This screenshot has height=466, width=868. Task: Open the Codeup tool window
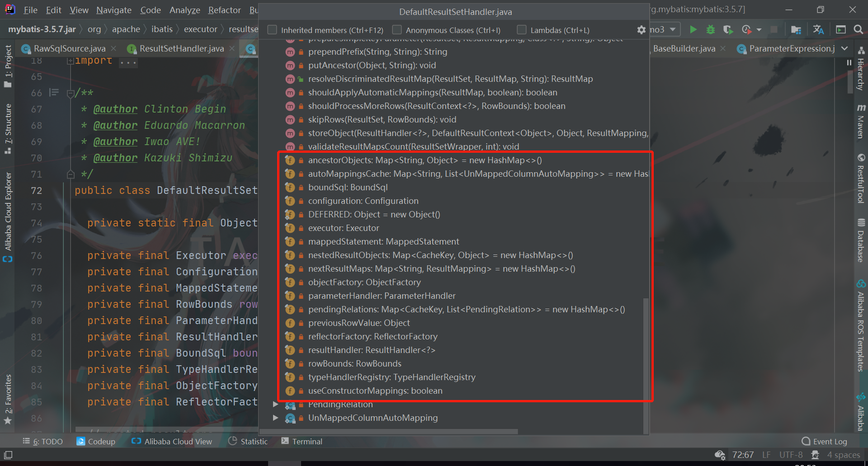[96, 442]
